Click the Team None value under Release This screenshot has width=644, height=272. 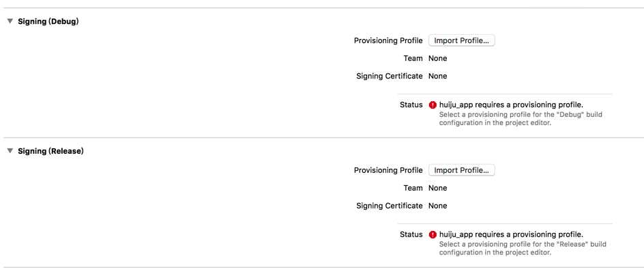click(438, 188)
